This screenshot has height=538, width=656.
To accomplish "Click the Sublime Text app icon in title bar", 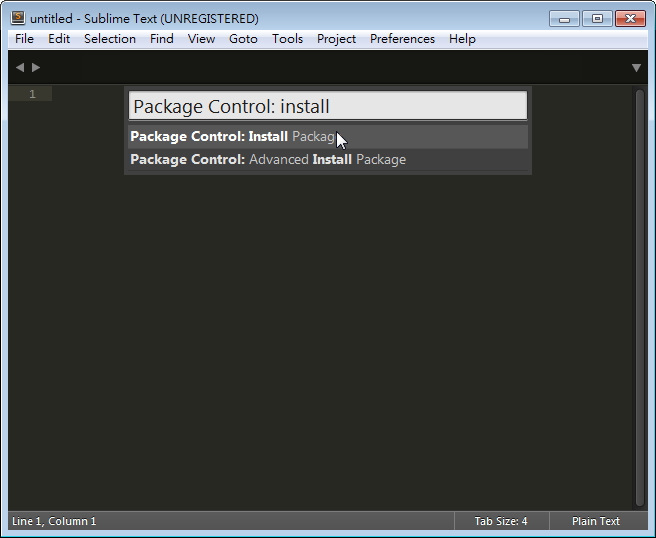I will pyautogui.click(x=18, y=18).
